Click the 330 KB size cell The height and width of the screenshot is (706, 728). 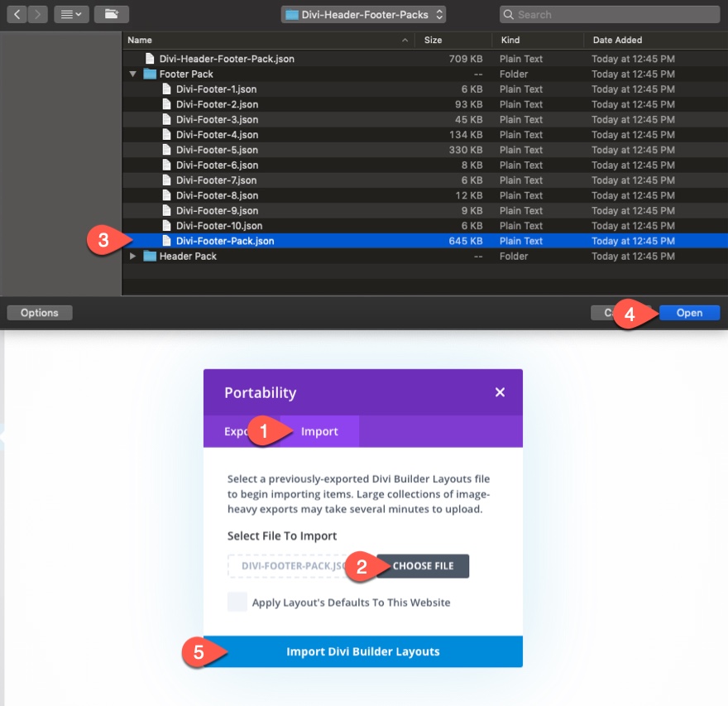click(465, 150)
